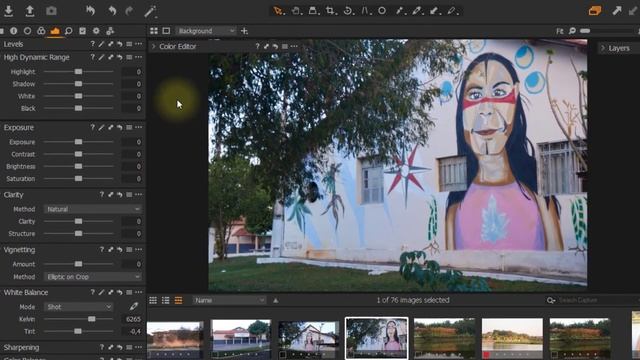Open the Batch tool tab
Screen dimensions: 640x360
point(110,31)
